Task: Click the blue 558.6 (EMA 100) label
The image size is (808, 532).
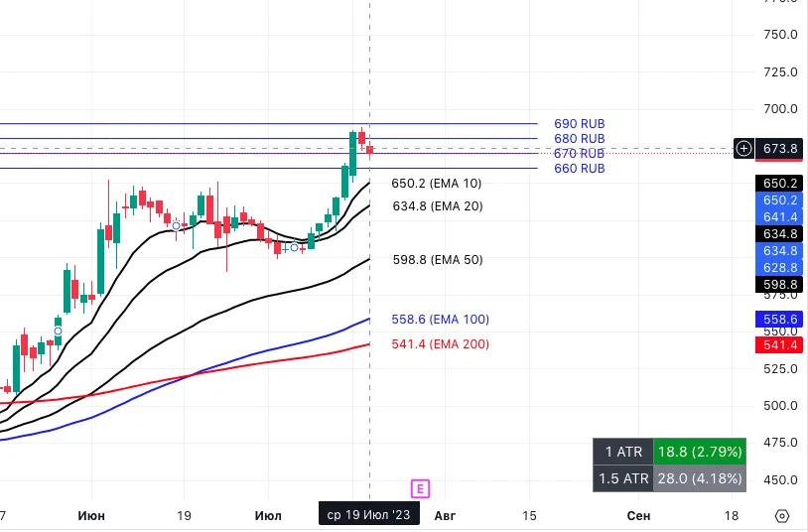Action: click(440, 320)
